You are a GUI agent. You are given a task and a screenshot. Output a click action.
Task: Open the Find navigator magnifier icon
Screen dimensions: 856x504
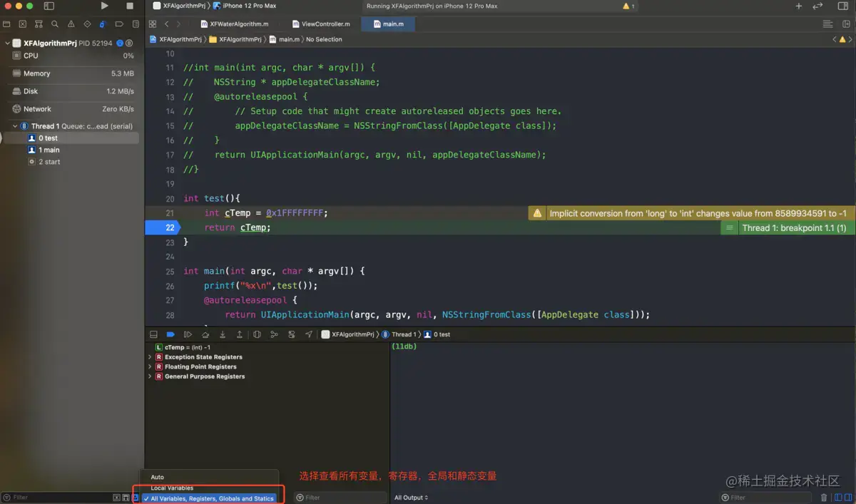pyautogui.click(x=55, y=24)
